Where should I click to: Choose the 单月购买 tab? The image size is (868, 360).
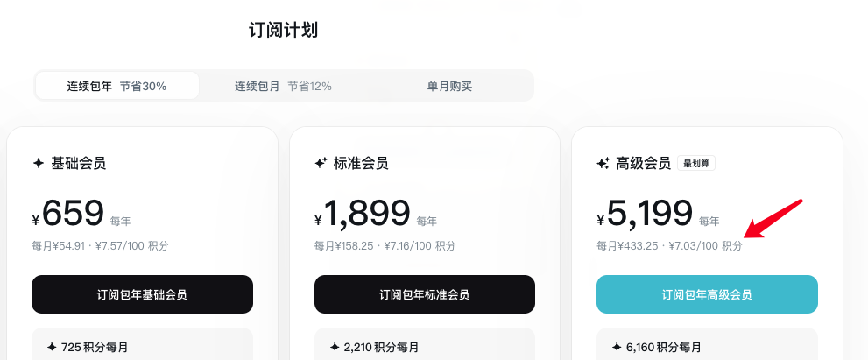point(449,86)
